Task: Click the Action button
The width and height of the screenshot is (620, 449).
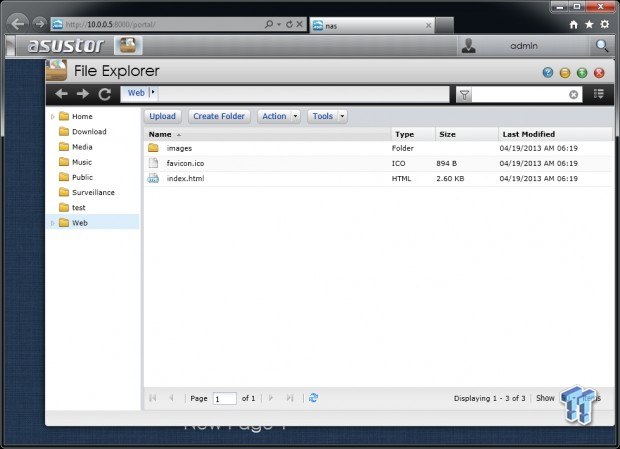Action: click(x=274, y=116)
